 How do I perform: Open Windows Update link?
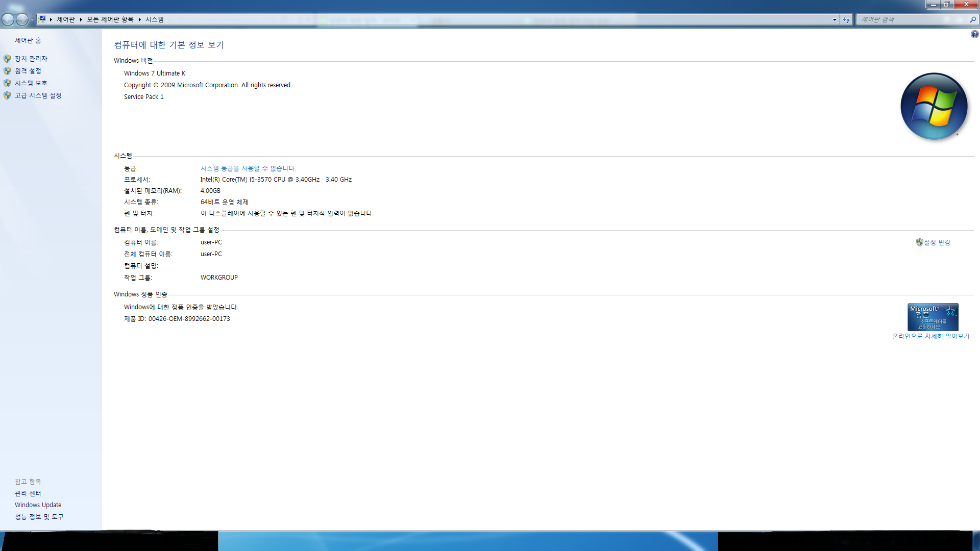pyautogui.click(x=38, y=505)
